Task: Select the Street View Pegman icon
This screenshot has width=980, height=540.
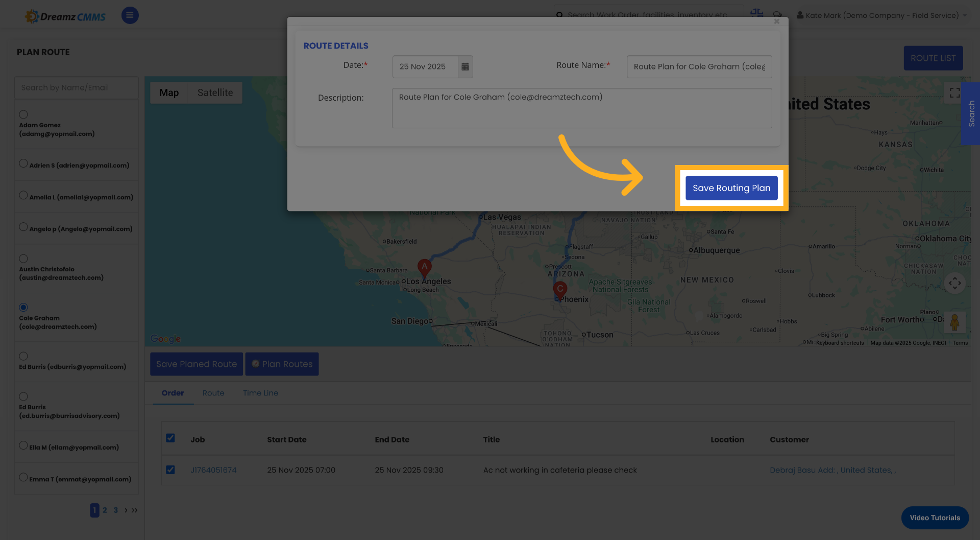Action: (955, 323)
